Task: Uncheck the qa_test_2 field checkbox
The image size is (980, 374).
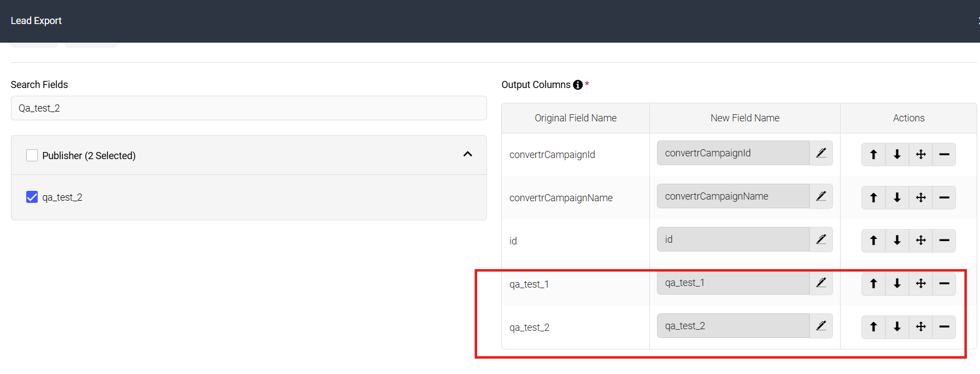Action: click(32, 197)
